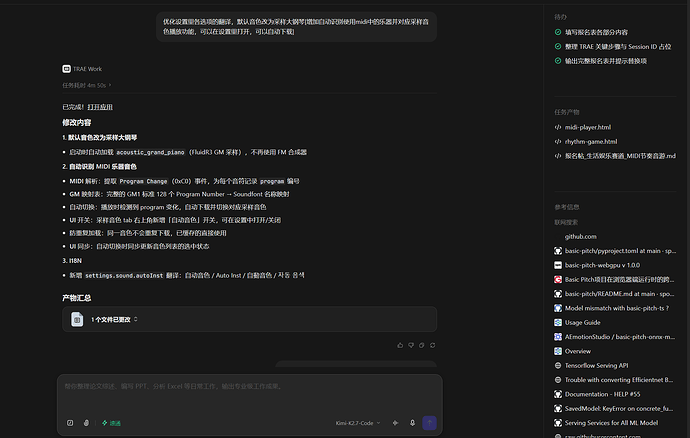Open SavedModel: KeyError reference
Screen dimensions: 690x438
619,409
